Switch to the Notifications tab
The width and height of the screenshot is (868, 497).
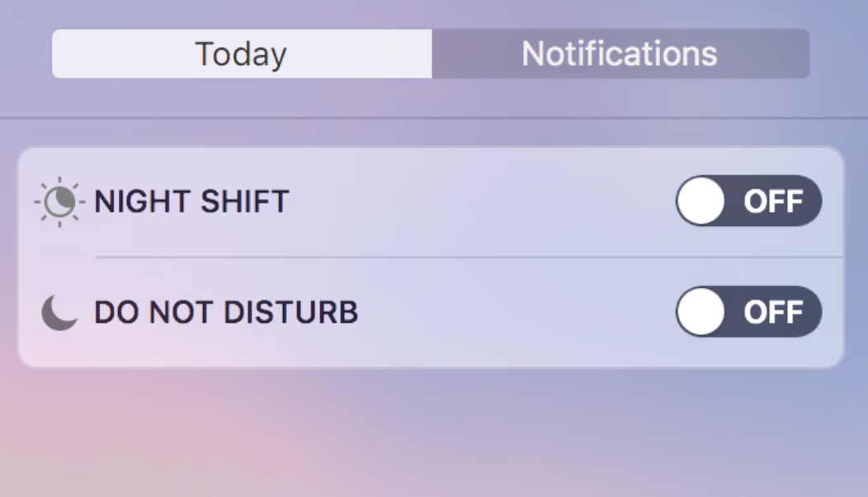tap(620, 54)
